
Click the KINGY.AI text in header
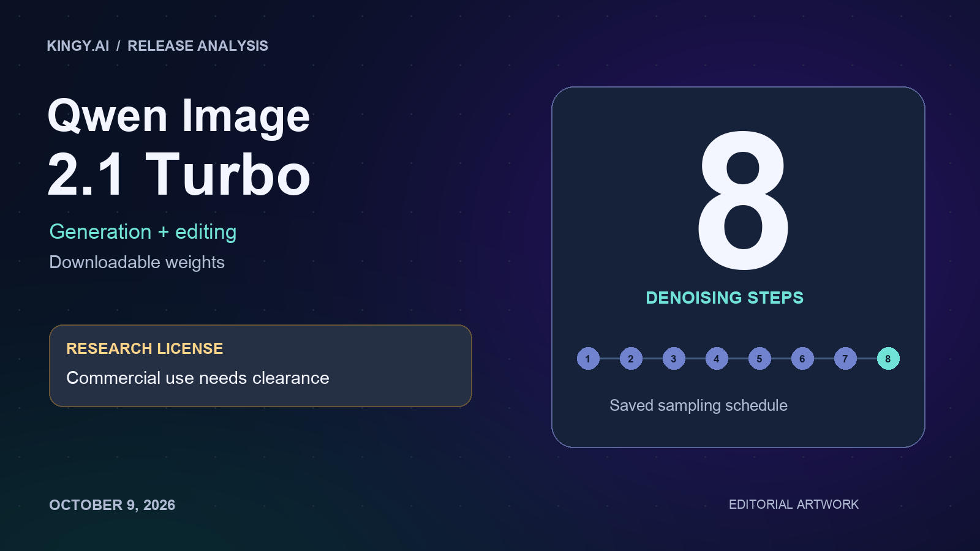click(78, 46)
